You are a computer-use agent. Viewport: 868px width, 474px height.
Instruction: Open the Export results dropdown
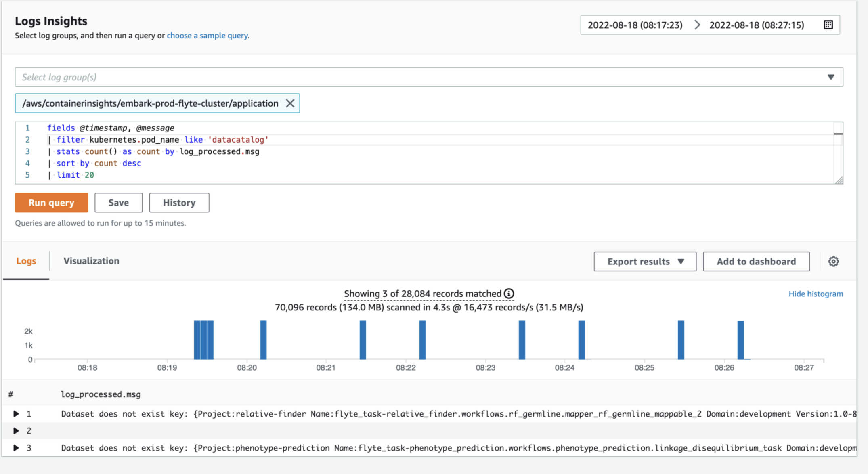click(644, 261)
